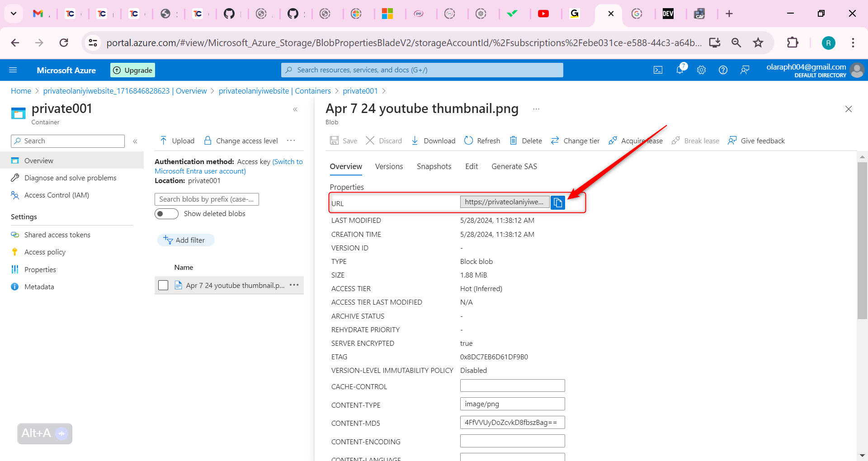Screen dimensions: 868x461
Task: Toggle Show deleted blobs switch
Action: [166, 214]
